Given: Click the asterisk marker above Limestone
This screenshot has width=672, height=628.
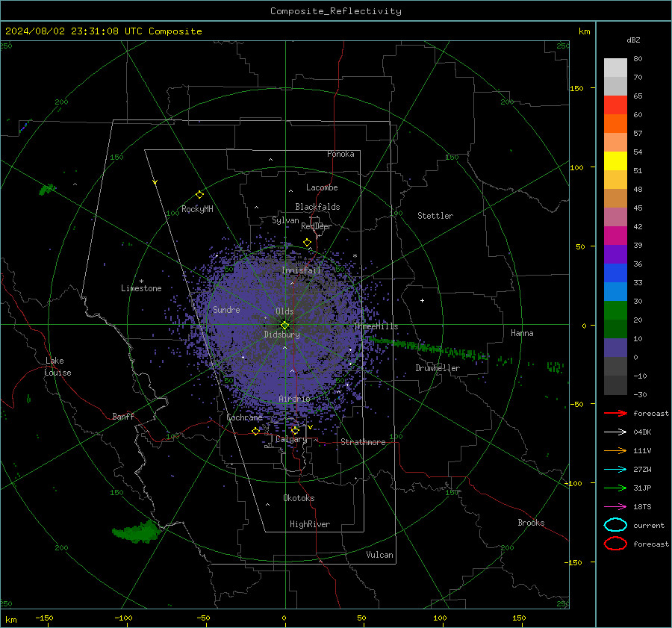Looking at the screenshot, I should tap(141, 282).
